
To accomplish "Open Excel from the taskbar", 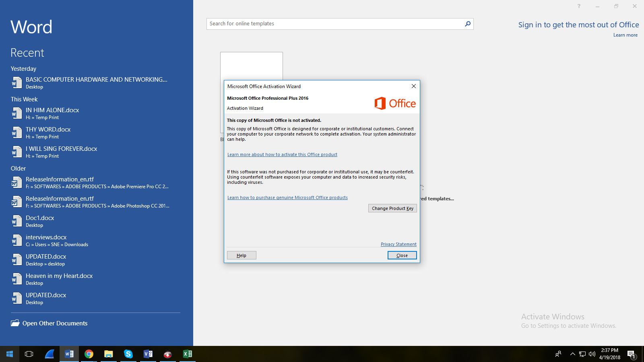I will 188,354.
